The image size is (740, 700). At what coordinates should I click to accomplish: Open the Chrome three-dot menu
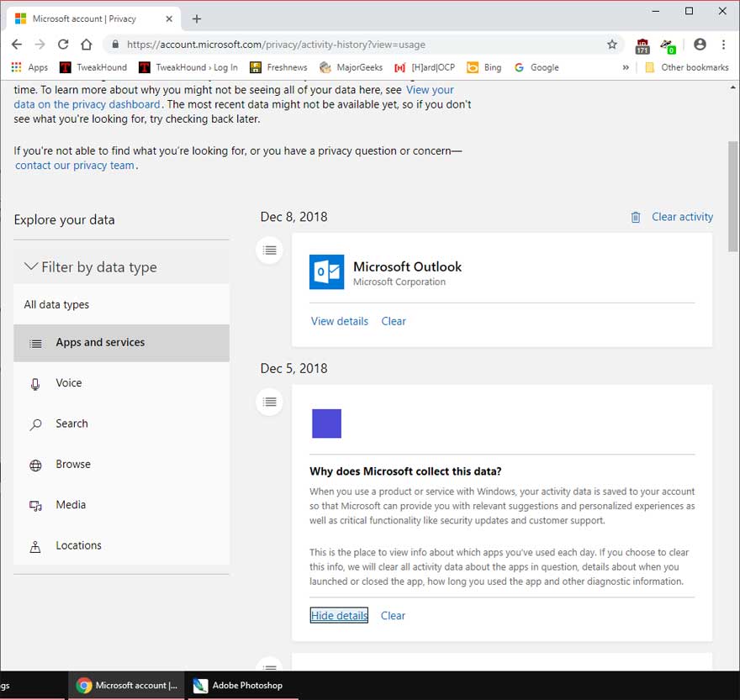click(723, 45)
